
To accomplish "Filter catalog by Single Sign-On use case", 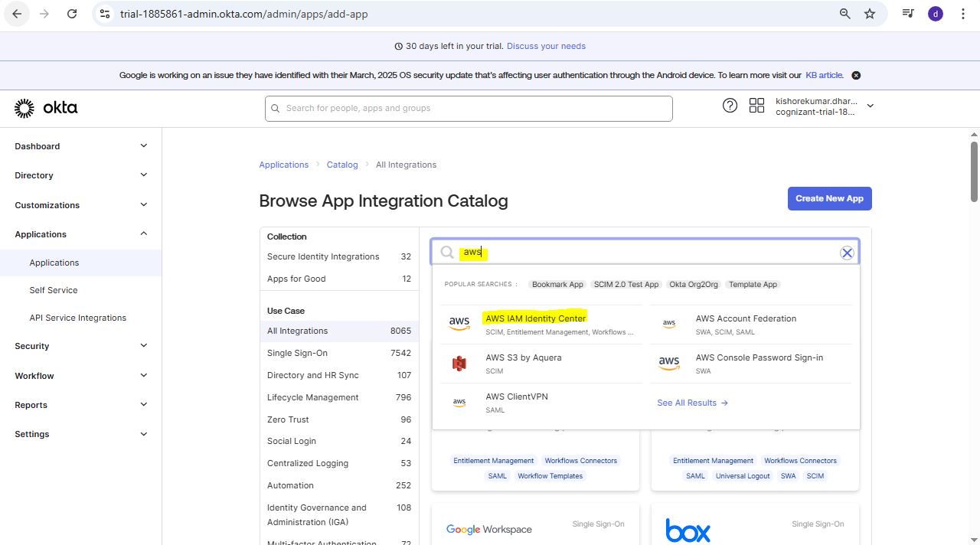I will [x=297, y=353].
